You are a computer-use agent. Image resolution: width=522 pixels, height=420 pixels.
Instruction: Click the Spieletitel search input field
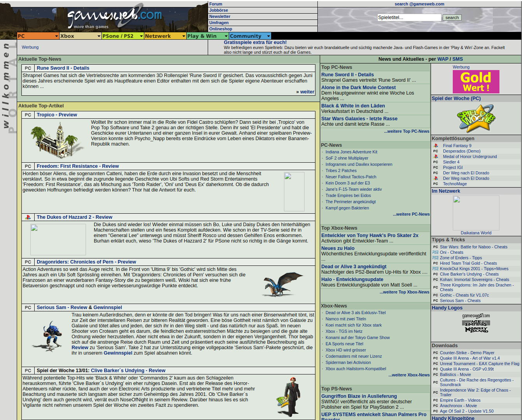409,18
